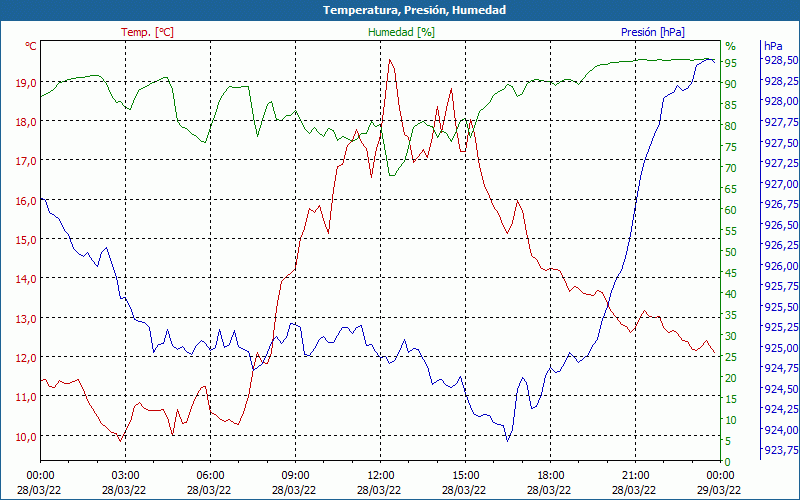The width and height of the screenshot is (800, 500).
Task: Click the '14,0' temperature axis value
Action: pyautogui.click(x=26, y=279)
